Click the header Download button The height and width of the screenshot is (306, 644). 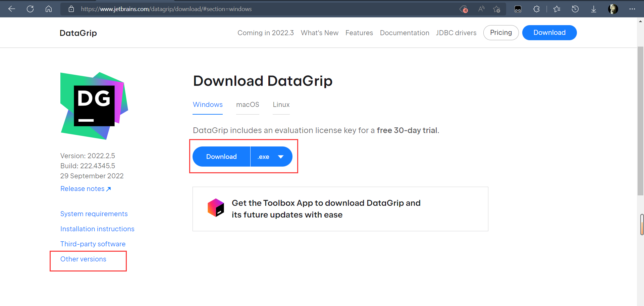click(549, 33)
